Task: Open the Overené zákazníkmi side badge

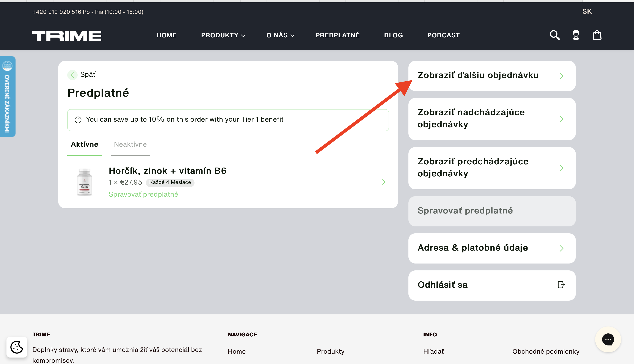Action: [8, 97]
